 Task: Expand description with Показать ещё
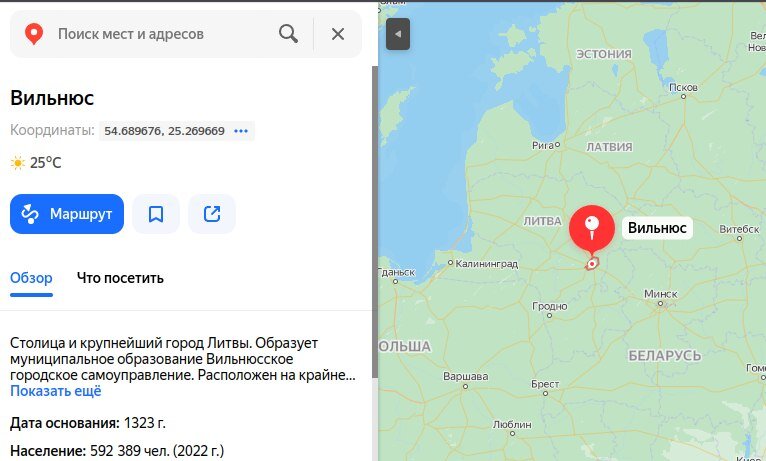[56, 391]
